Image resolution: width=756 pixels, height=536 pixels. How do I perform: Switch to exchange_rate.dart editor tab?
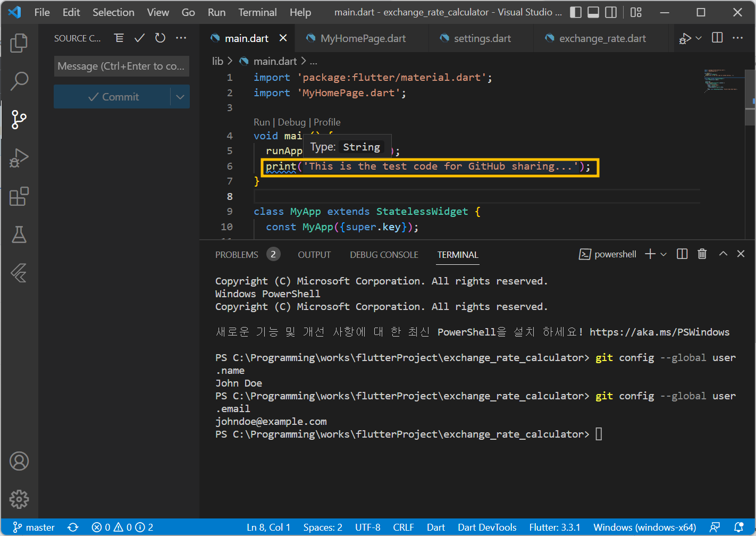(x=602, y=38)
